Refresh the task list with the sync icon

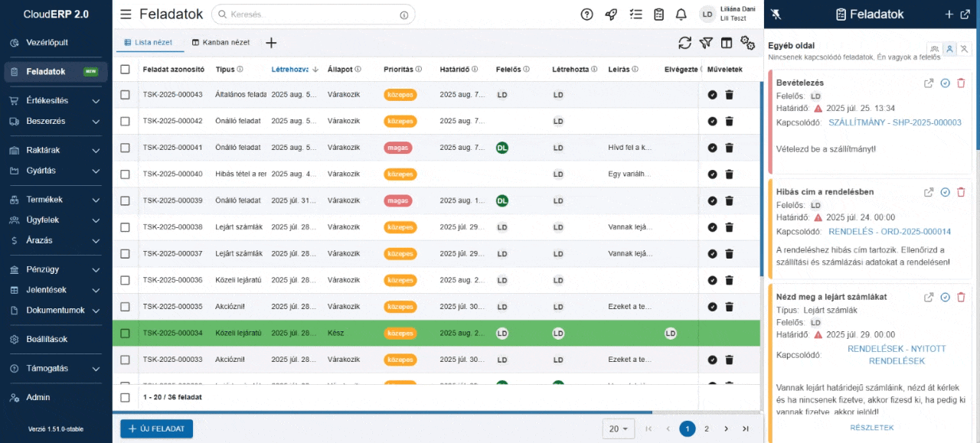coord(684,43)
